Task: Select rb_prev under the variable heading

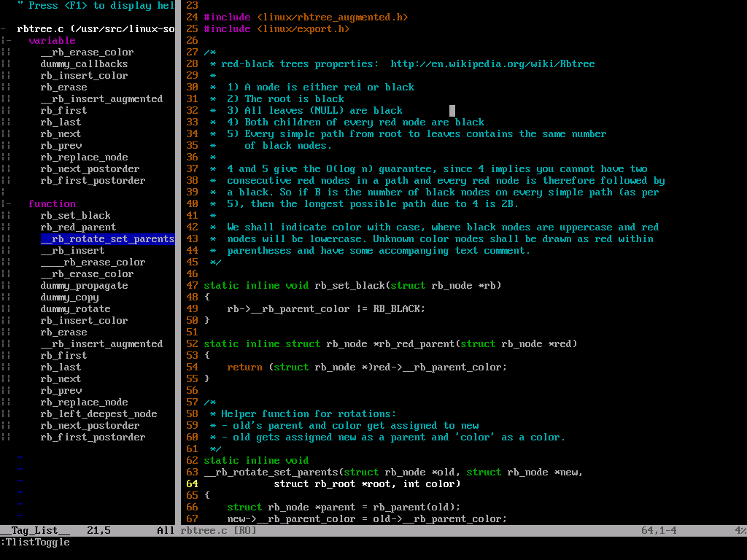Action: [61, 146]
